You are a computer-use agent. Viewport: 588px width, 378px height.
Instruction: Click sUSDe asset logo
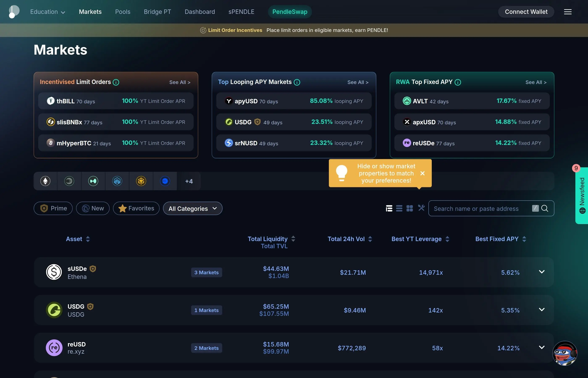pyautogui.click(x=54, y=272)
